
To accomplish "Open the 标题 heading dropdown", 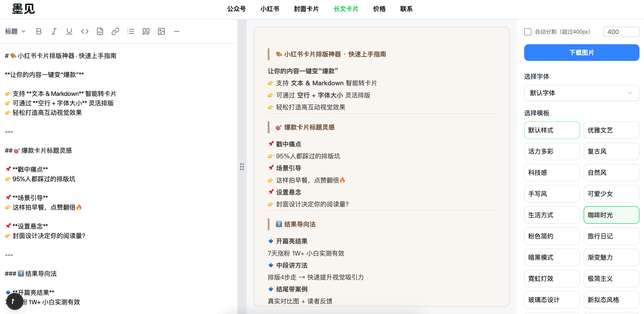I will click(x=15, y=32).
